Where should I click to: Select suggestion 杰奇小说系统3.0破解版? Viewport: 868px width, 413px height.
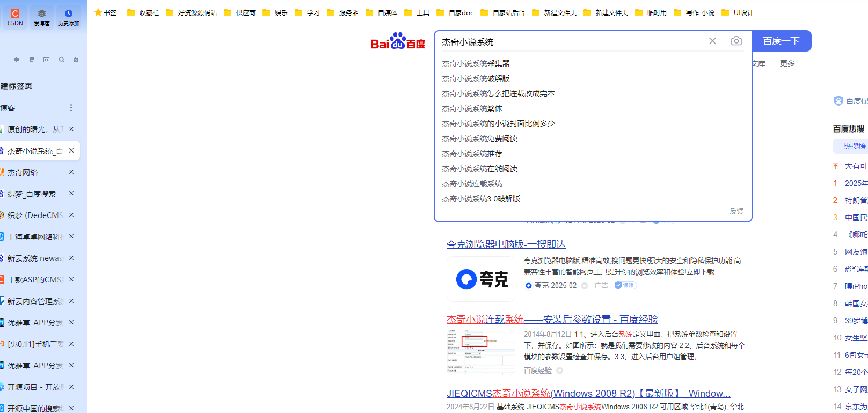pyautogui.click(x=481, y=199)
